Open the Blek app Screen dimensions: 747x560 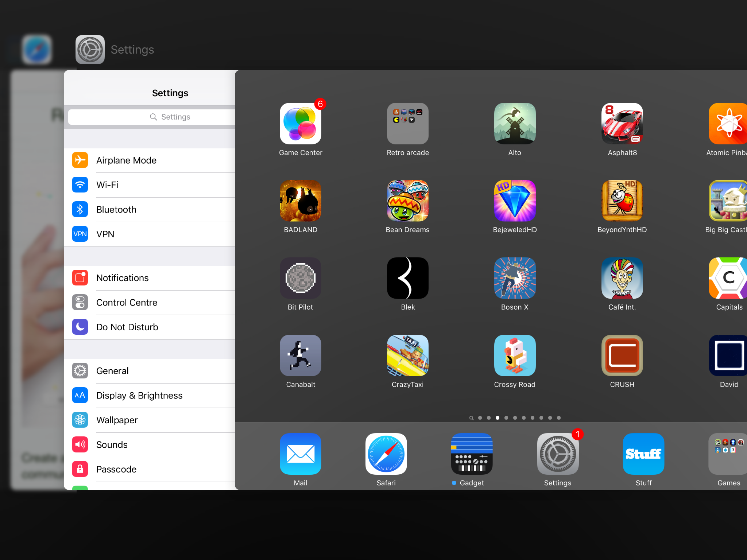408,278
